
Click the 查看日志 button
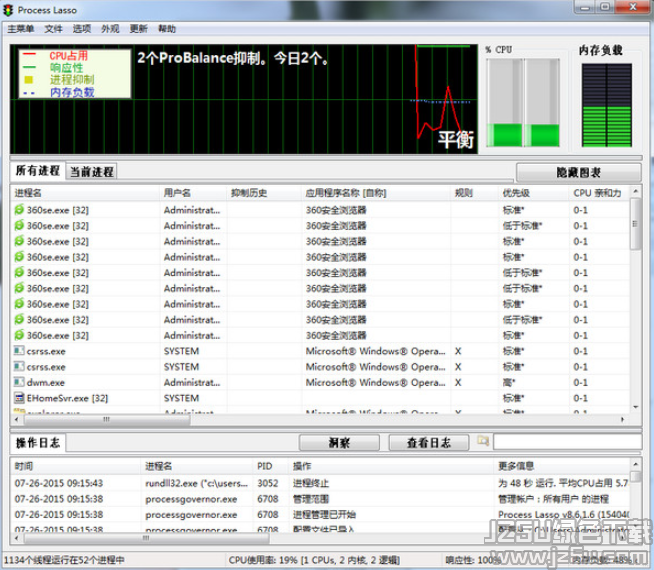tap(428, 442)
